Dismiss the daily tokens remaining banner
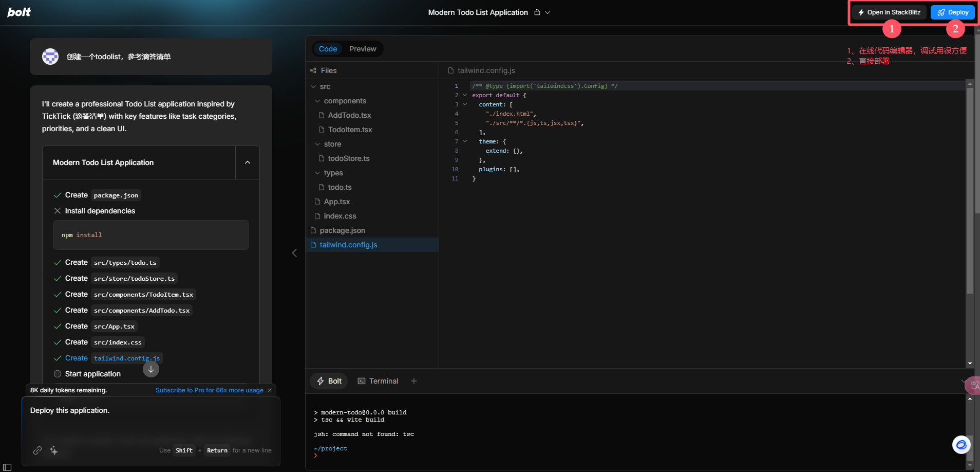980x472 pixels. click(270, 390)
